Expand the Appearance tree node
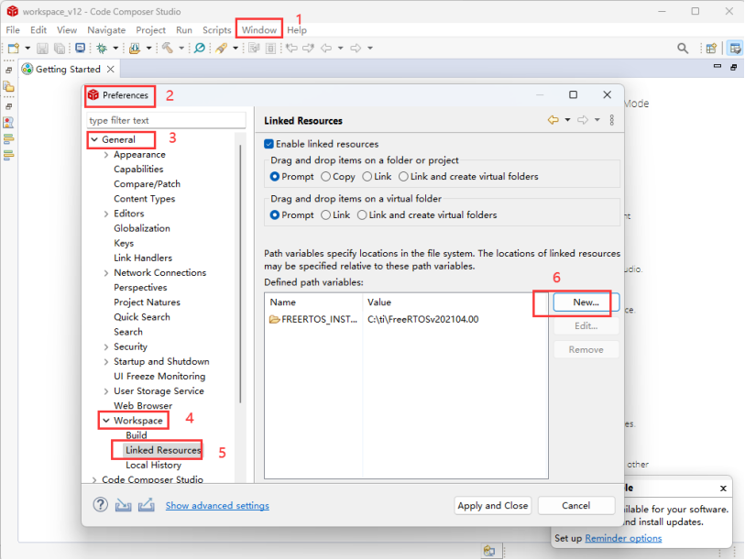 coord(106,155)
